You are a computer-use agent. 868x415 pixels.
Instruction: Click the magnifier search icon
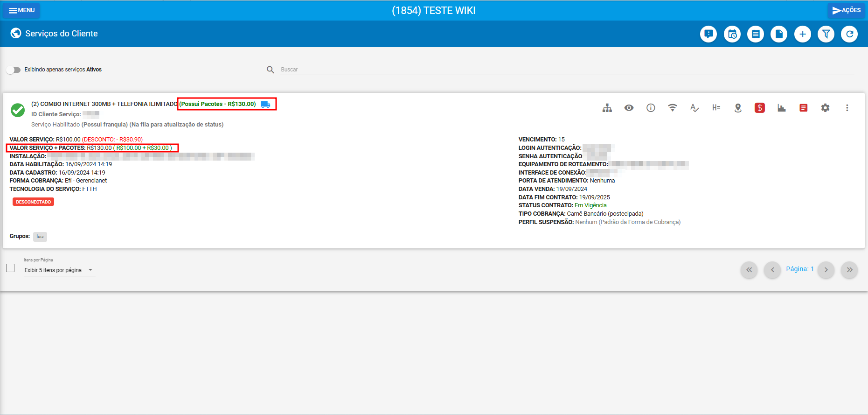(x=271, y=70)
